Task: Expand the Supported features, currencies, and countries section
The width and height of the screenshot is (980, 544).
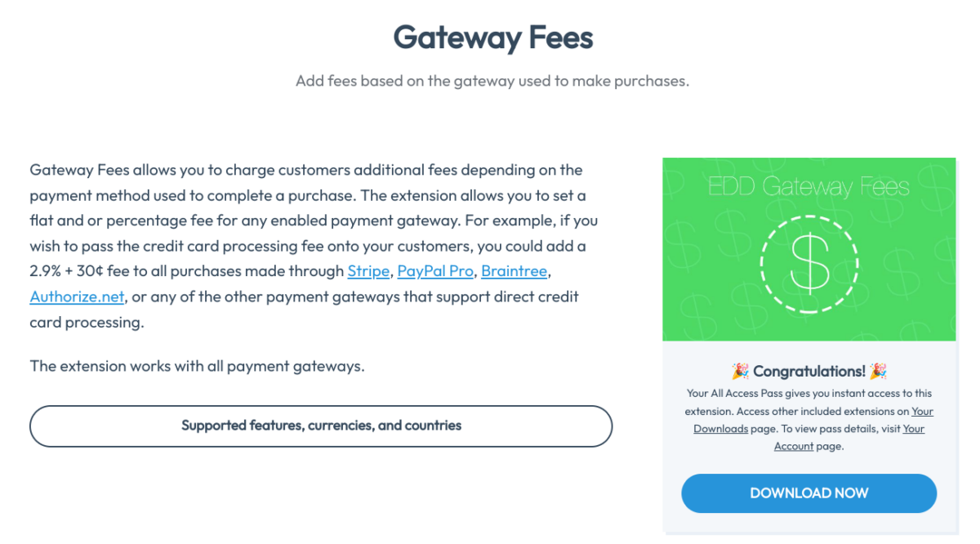Action: 321,426
